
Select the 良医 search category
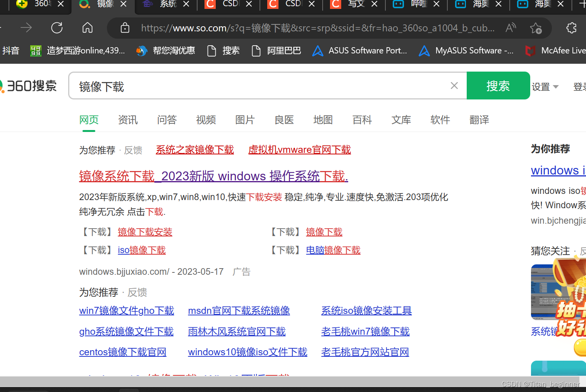coord(284,120)
